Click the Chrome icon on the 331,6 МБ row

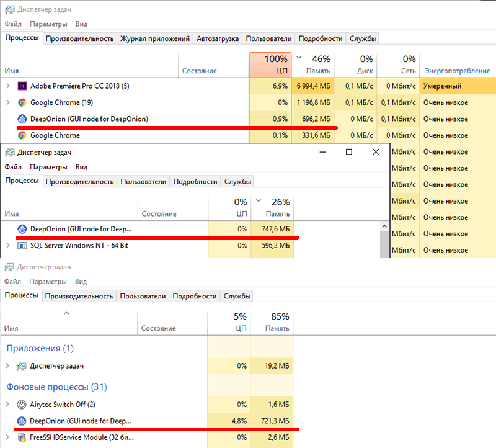[x=22, y=135]
